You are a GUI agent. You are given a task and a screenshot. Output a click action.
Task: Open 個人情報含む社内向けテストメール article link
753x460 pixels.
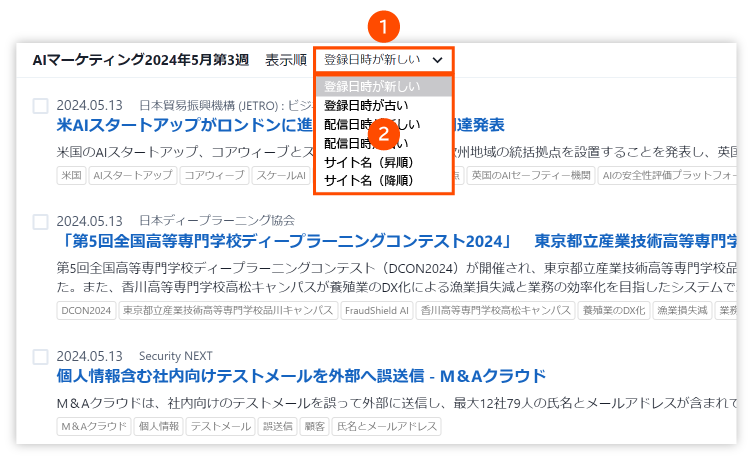[301, 376]
